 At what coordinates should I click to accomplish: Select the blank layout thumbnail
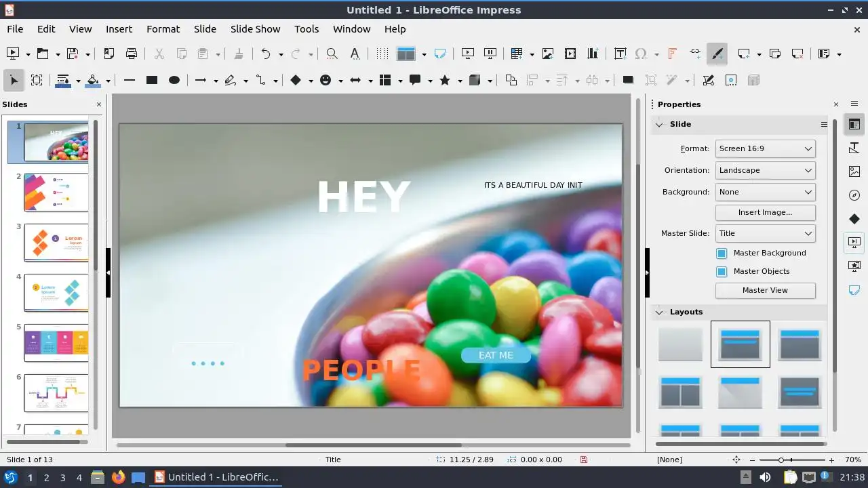680,344
